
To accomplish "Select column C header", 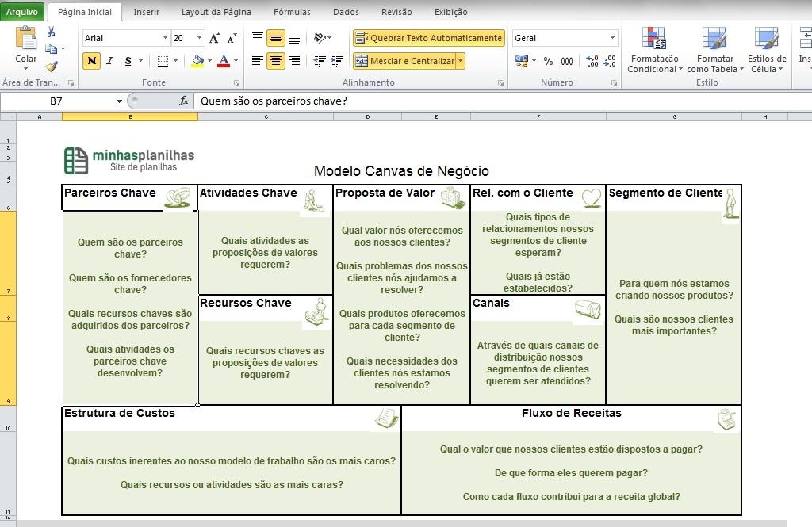I will (266, 117).
